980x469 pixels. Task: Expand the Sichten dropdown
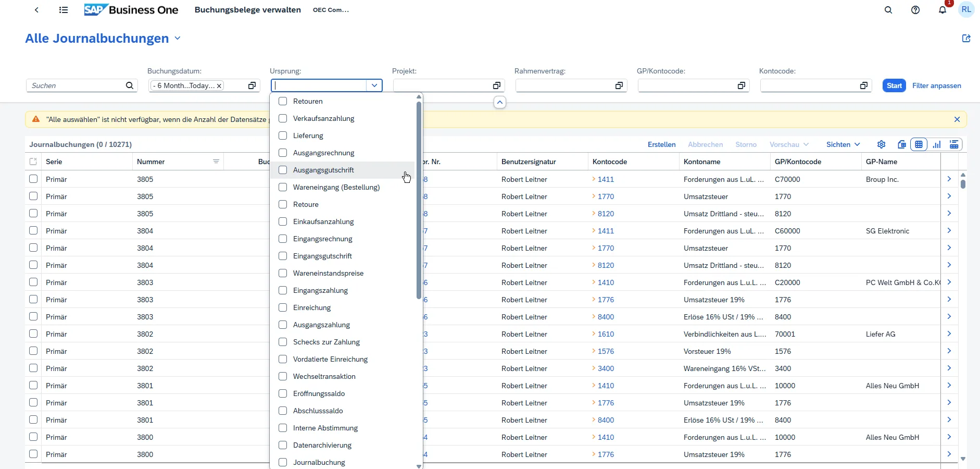843,144
